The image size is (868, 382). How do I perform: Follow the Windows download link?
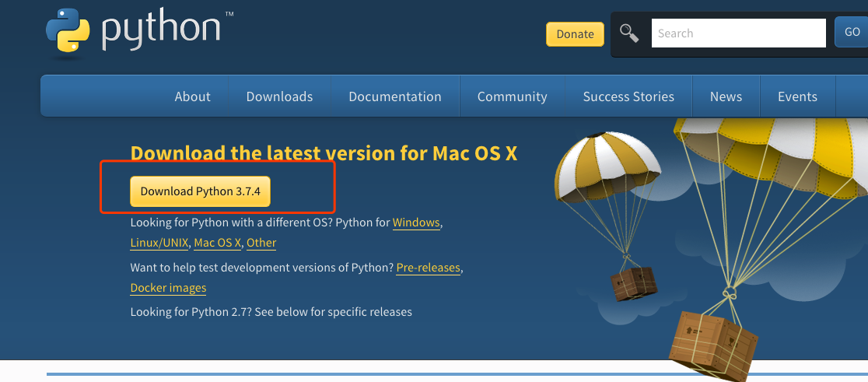[416, 223]
